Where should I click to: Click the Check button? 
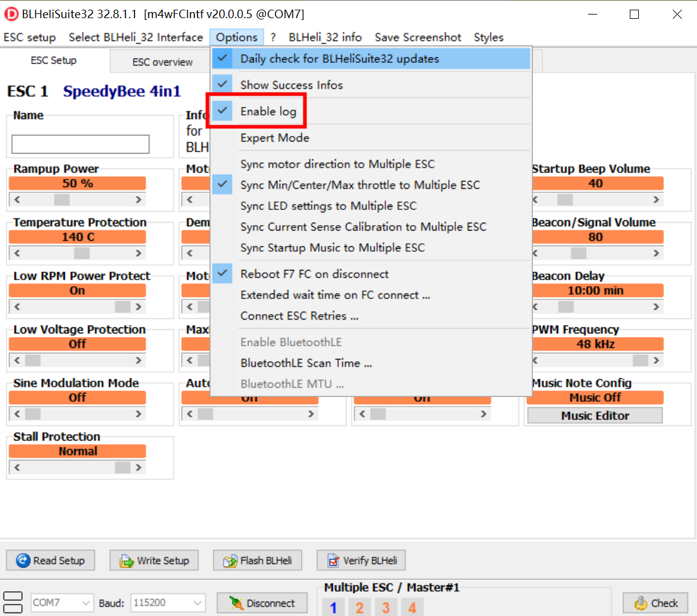[x=655, y=603]
